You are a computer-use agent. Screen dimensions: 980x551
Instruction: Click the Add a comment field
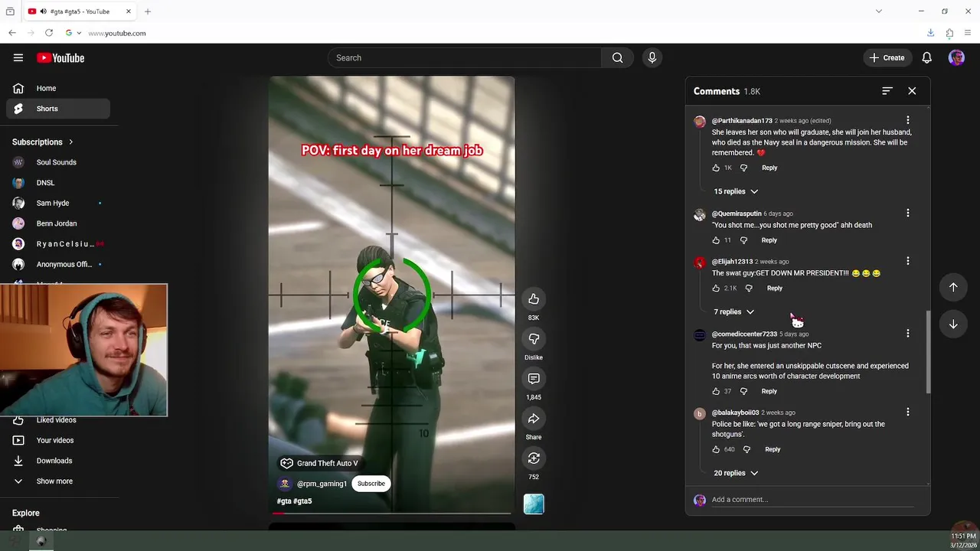point(812,500)
